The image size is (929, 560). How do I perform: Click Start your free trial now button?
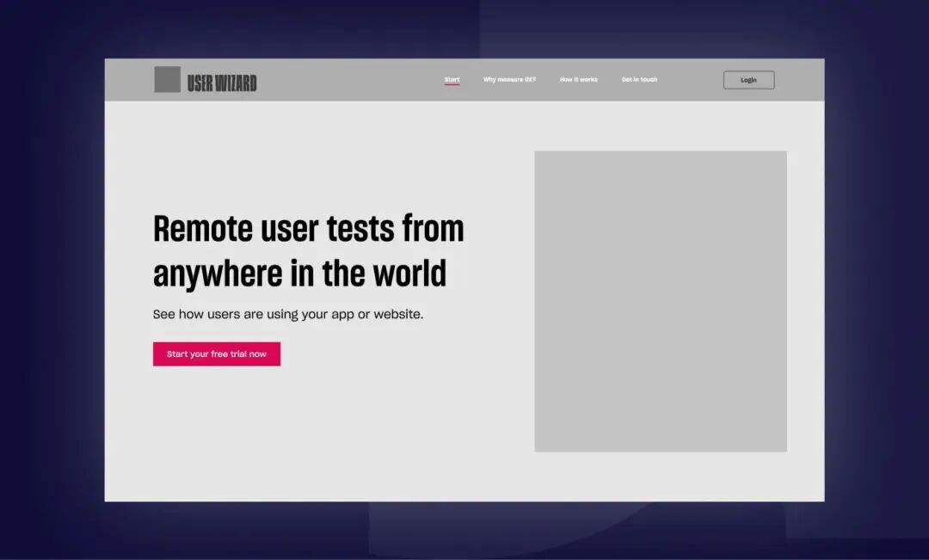click(x=217, y=354)
